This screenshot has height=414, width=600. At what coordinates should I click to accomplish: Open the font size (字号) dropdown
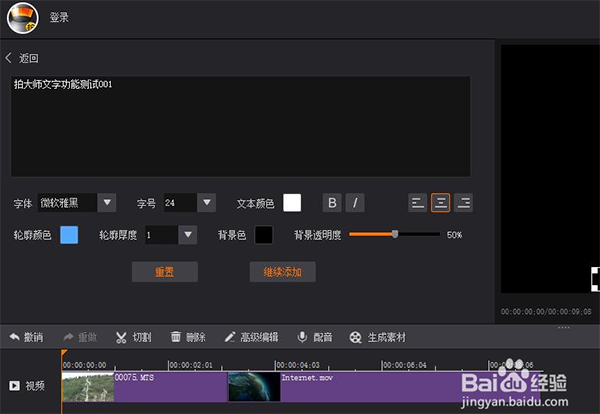pos(206,203)
